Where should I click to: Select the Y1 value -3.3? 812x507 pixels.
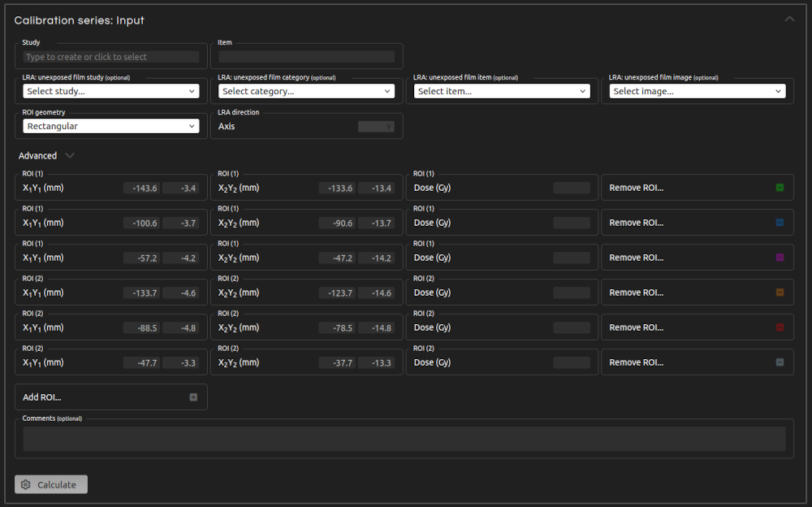click(181, 363)
